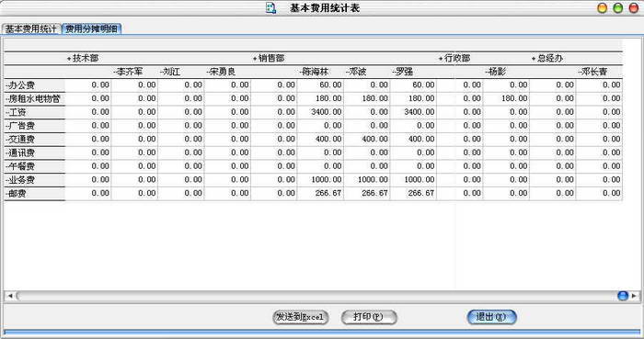
Task: Select the 交通费 row header
Action: (x=35, y=140)
